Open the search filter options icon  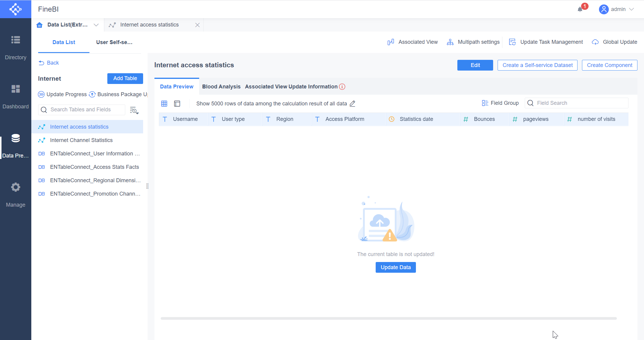tap(134, 110)
